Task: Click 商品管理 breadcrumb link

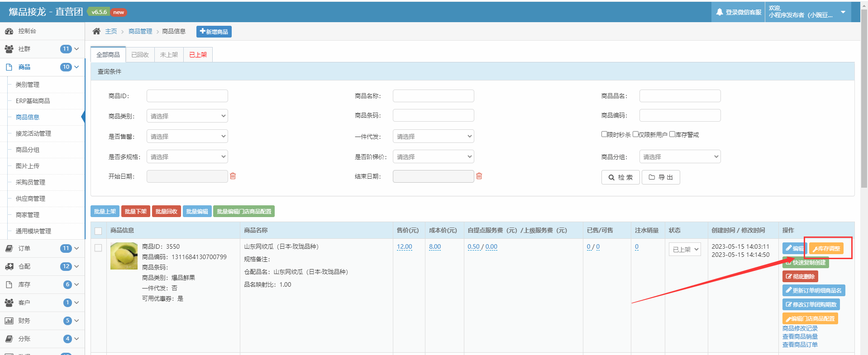Action: [x=140, y=31]
